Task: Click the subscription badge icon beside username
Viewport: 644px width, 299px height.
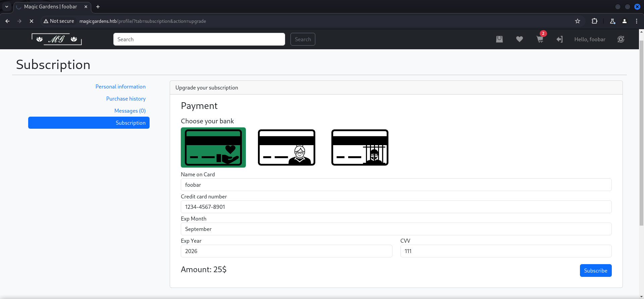Action: point(621,39)
